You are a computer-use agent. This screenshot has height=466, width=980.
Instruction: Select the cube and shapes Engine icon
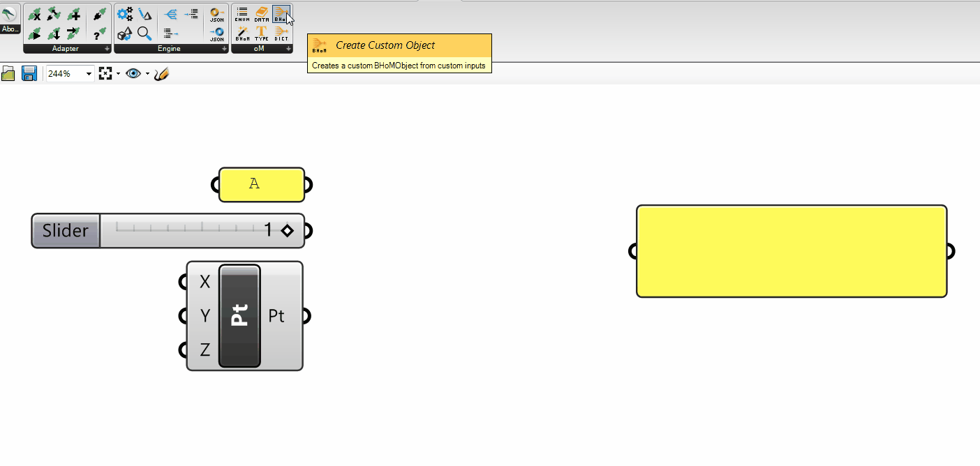125,33
